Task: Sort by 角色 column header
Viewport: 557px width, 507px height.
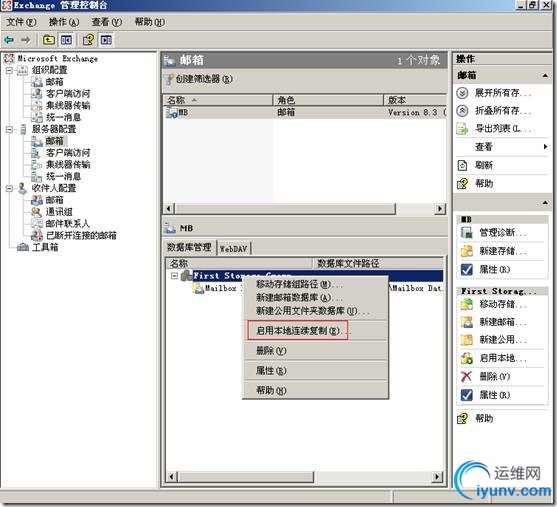Action: 328,100
